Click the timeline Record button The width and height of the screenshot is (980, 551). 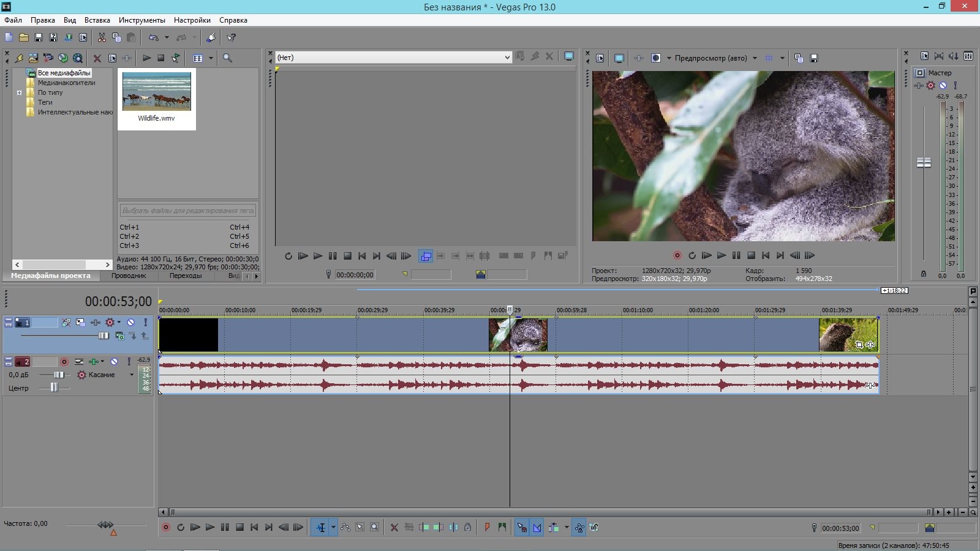coord(165,527)
